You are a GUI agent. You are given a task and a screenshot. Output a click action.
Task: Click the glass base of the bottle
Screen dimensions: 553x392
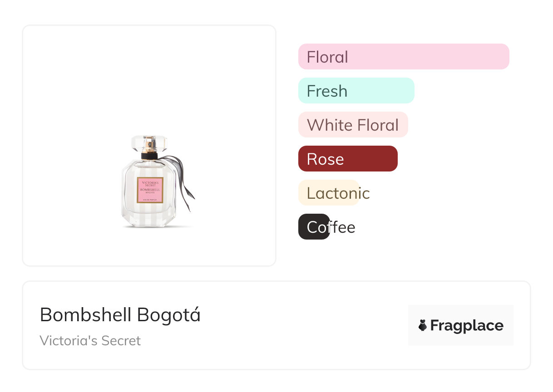(150, 220)
